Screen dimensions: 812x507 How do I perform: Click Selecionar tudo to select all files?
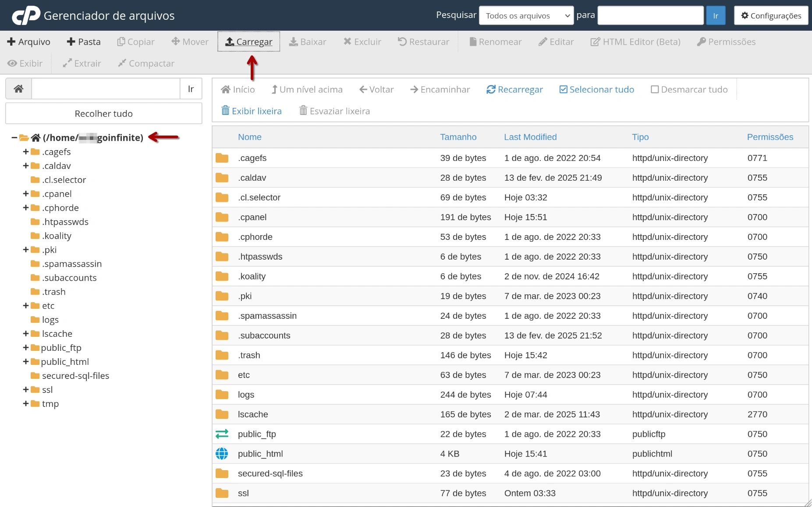click(x=596, y=89)
